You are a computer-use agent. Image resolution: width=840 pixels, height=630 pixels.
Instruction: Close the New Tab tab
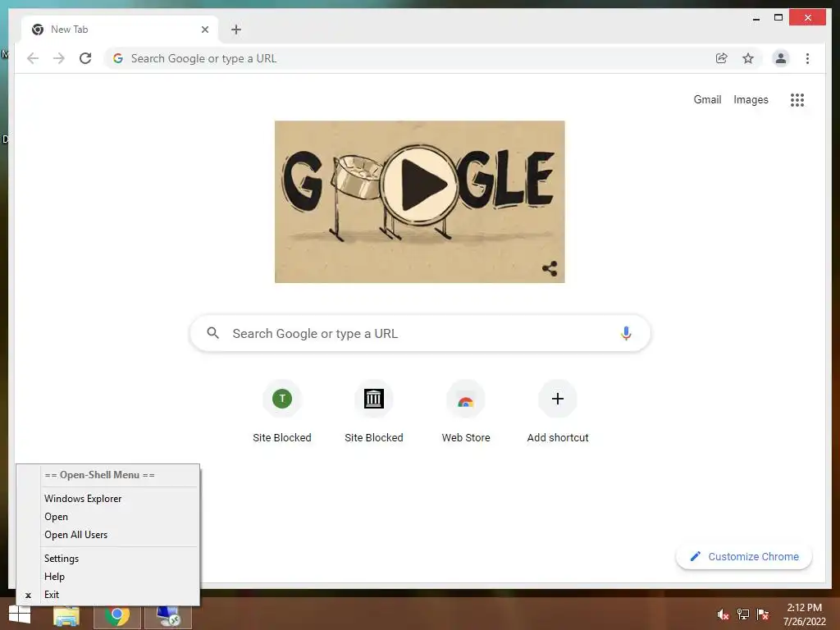tap(204, 30)
